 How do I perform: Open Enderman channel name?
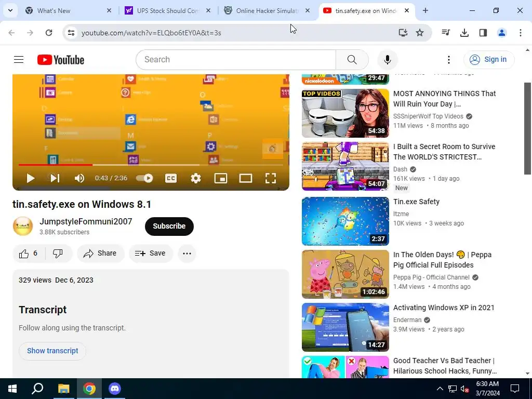pos(407,320)
